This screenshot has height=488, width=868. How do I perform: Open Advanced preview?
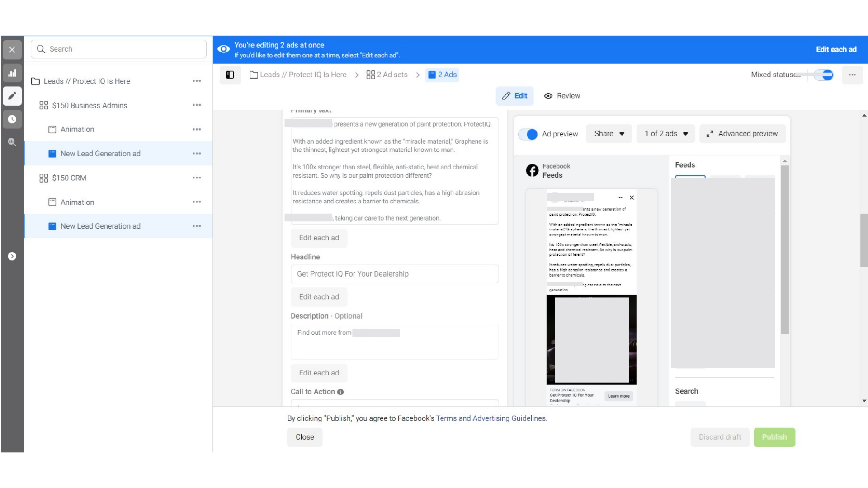pyautogui.click(x=742, y=134)
